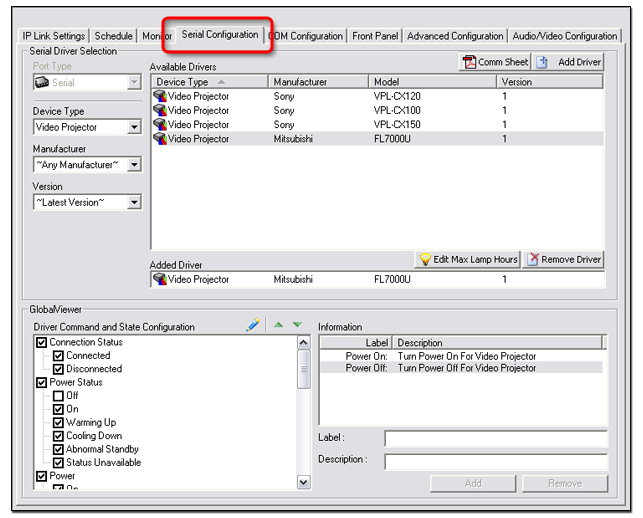This screenshot has height=518, width=643.
Task: Switch to IP Link Settings tab
Action: point(54,36)
